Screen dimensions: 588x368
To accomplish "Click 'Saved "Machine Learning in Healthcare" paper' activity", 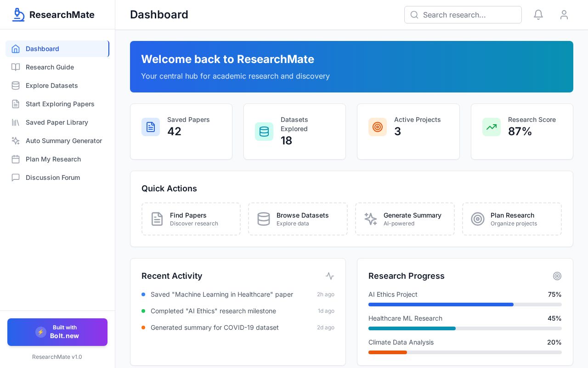I will point(222,294).
